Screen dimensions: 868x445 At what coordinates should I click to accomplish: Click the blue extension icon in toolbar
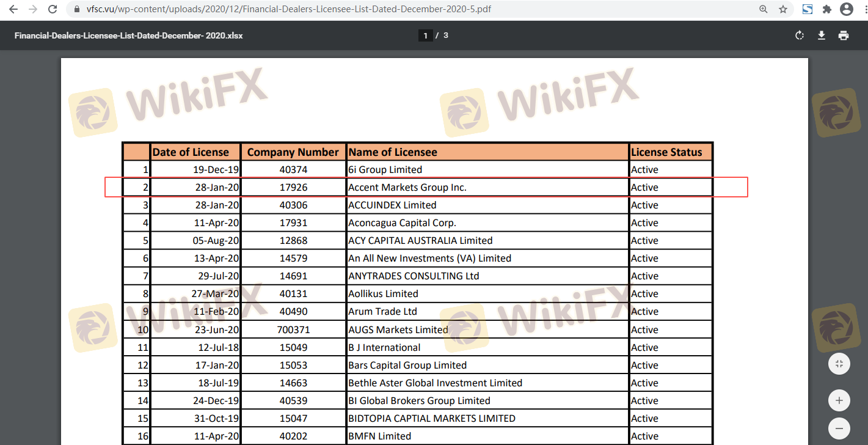click(x=807, y=9)
